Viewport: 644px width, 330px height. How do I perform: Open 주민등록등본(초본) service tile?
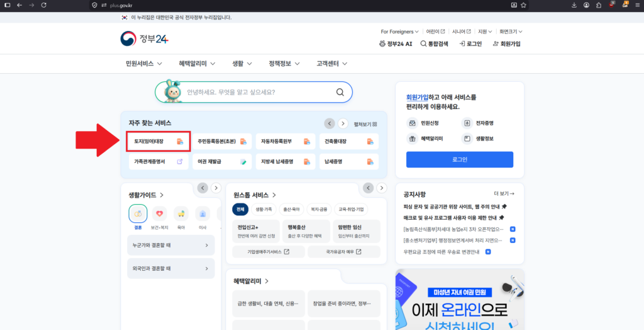[x=222, y=141]
